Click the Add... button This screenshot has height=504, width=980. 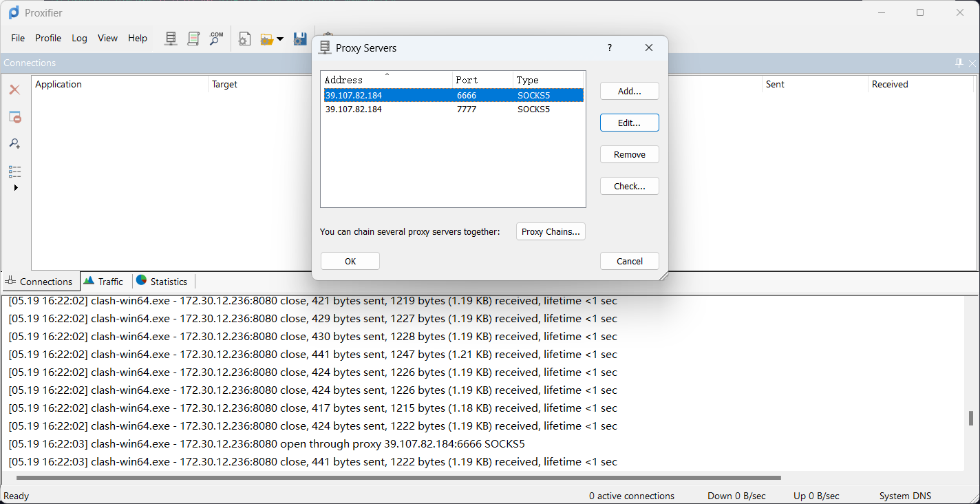[x=630, y=91]
